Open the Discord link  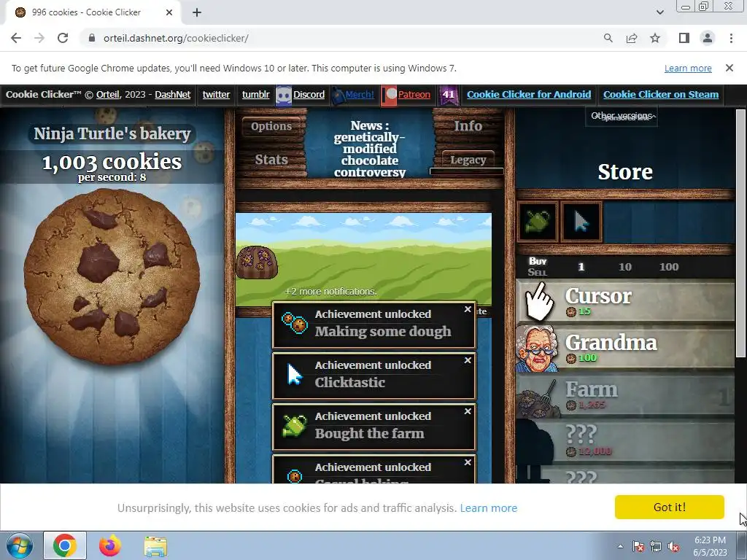309,94
